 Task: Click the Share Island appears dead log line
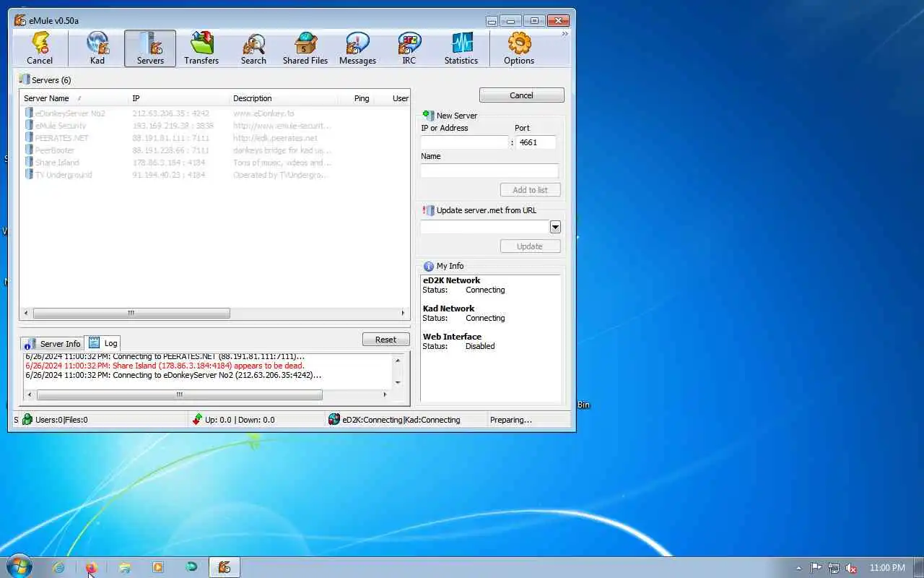coord(165,366)
